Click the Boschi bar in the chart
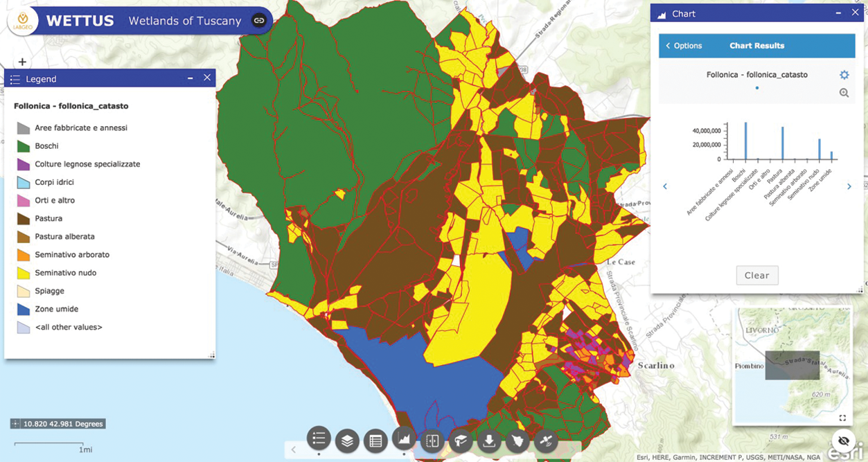The image size is (868, 462). 745,141
